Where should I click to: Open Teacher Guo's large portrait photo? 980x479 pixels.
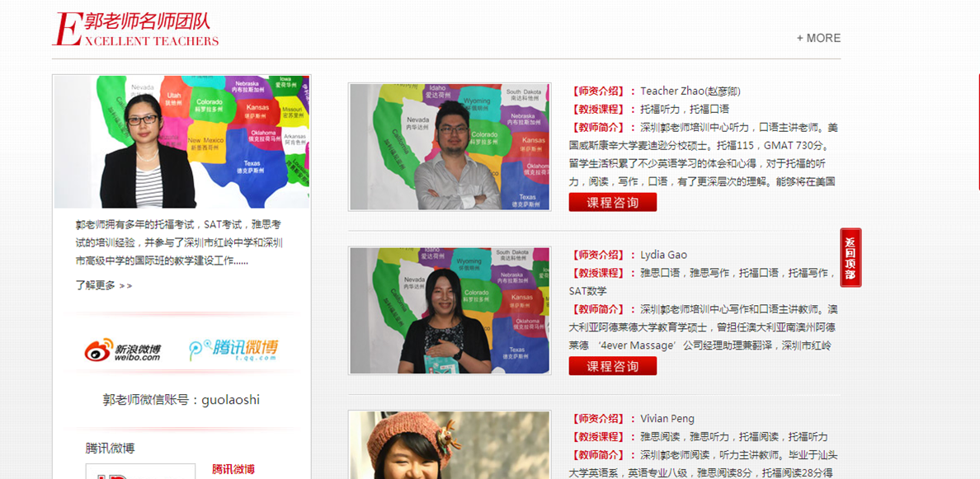(181, 142)
